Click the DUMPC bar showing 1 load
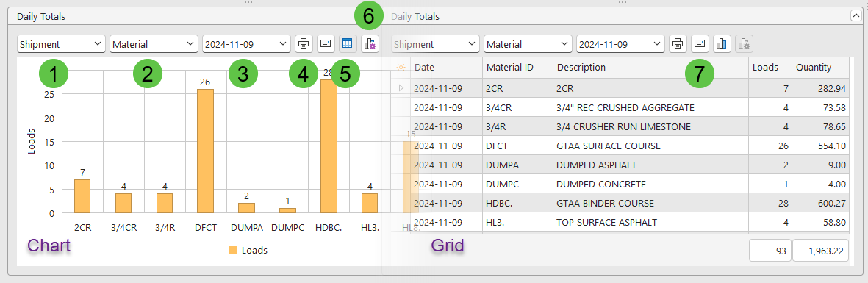 point(288,210)
